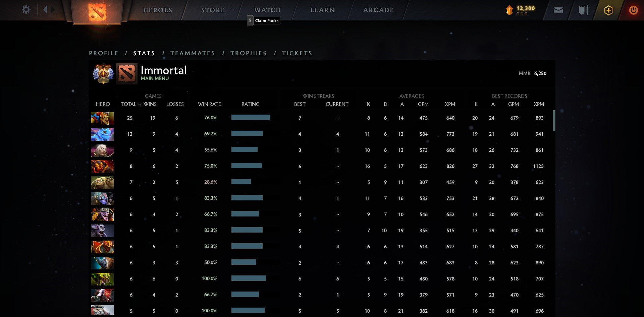This screenshot has width=644, height=317.
Task: Click the shard balance showing 12,300
Action: [x=520, y=10]
